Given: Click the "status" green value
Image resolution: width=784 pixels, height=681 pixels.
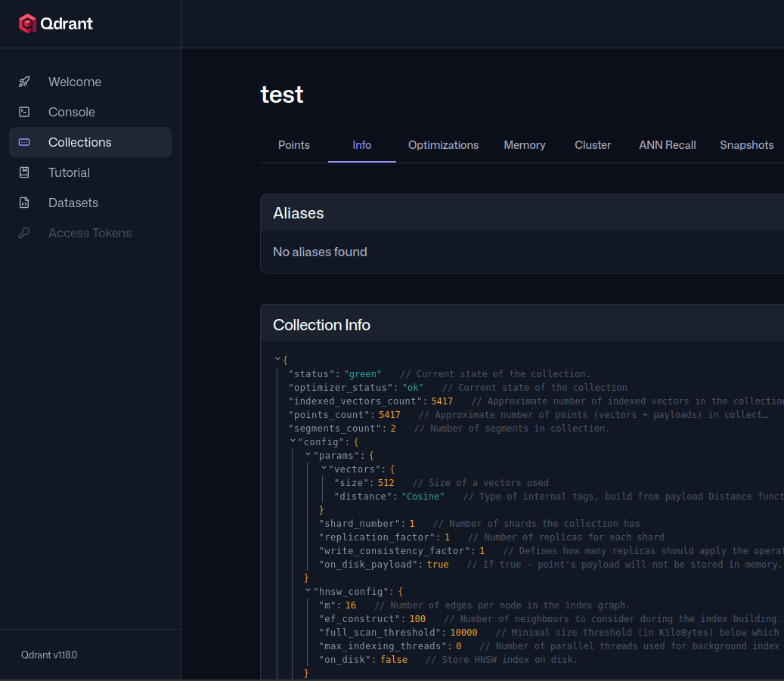Looking at the screenshot, I should pyautogui.click(x=362, y=374).
